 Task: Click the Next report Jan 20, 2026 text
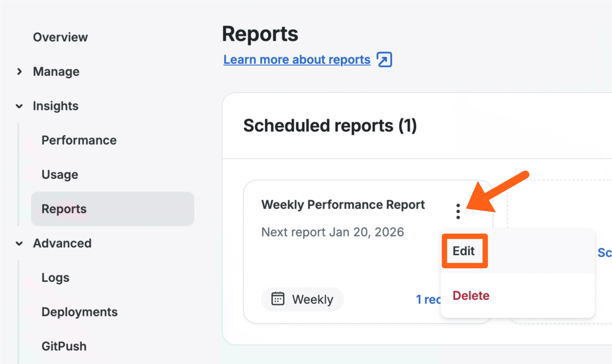[x=333, y=232]
